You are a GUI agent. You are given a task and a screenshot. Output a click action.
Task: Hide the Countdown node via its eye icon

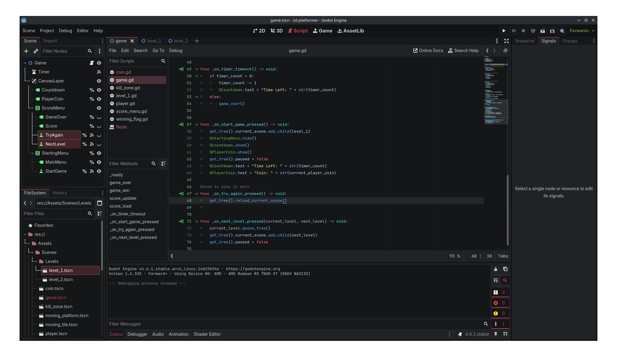pos(99,90)
